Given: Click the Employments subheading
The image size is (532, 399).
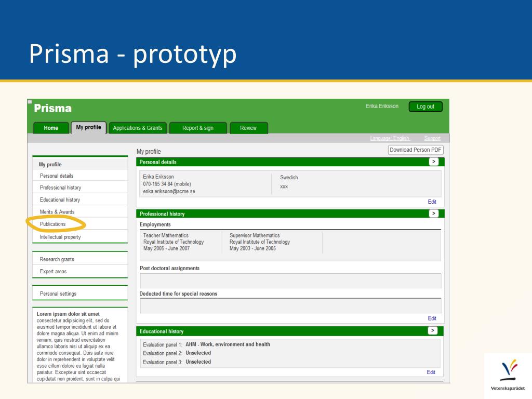Looking at the screenshot, I should coord(155,224).
